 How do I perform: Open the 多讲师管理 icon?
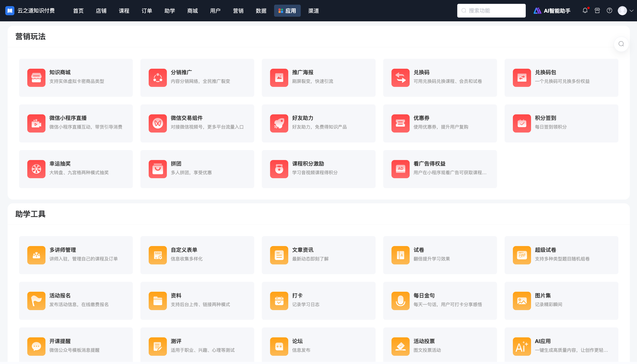coord(36,255)
